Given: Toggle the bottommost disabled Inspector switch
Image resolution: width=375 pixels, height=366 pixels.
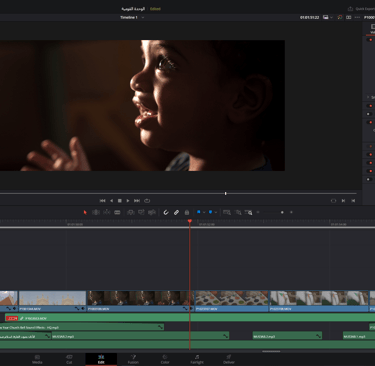Looking at the screenshot, I should pyautogui.click(x=370, y=179).
